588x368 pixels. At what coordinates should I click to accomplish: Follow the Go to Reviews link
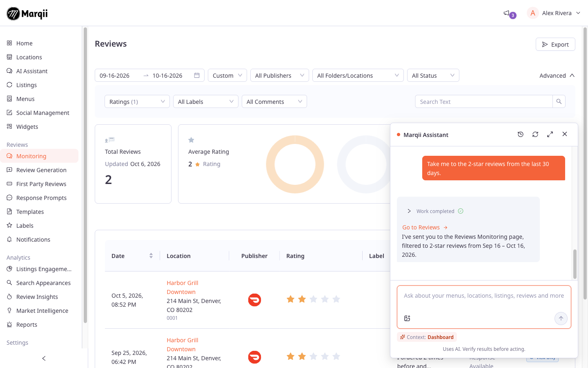[x=425, y=227]
